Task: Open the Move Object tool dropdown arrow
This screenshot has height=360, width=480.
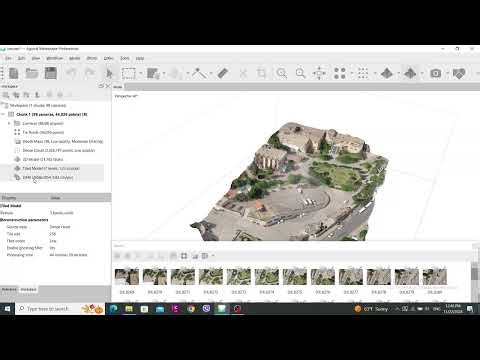Action: tap(188, 73)
